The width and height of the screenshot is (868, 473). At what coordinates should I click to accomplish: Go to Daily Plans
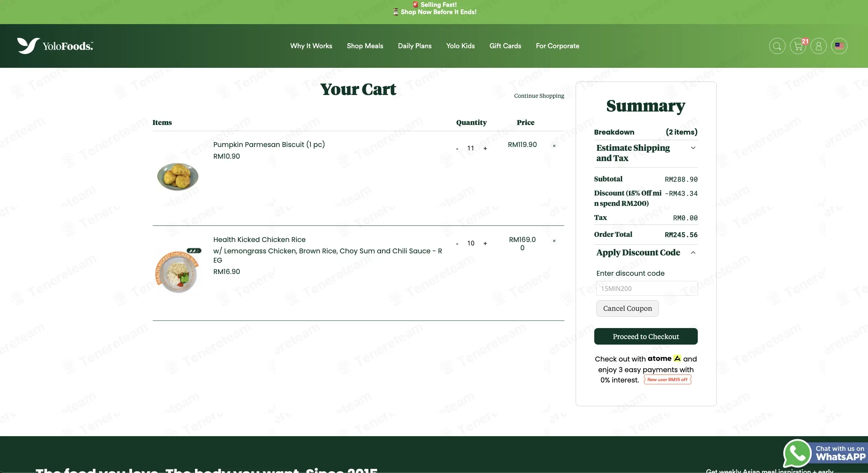[415, 46]
